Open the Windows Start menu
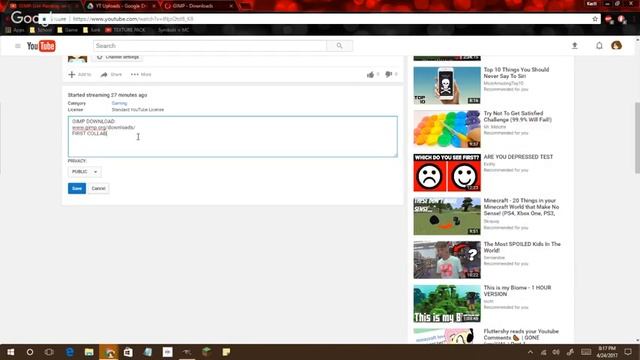The width and height of the screenshot is (640, 360). click(x=11, y=352)
